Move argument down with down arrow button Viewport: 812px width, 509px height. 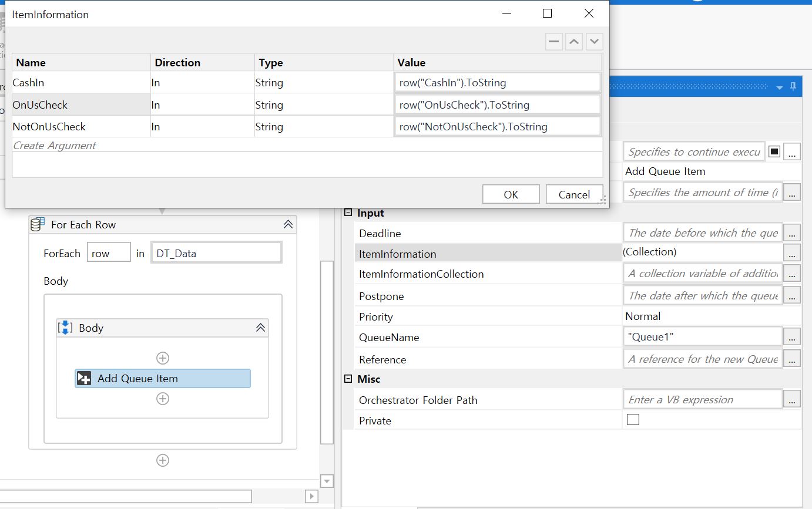tap(595, 42)
